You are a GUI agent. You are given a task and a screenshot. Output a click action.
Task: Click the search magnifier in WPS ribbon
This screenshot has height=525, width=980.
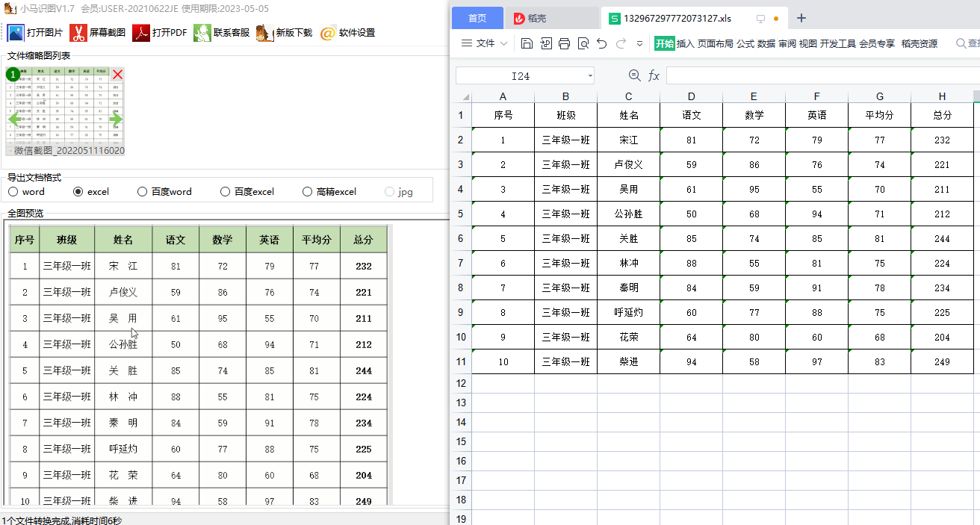(x=961, y=43)
